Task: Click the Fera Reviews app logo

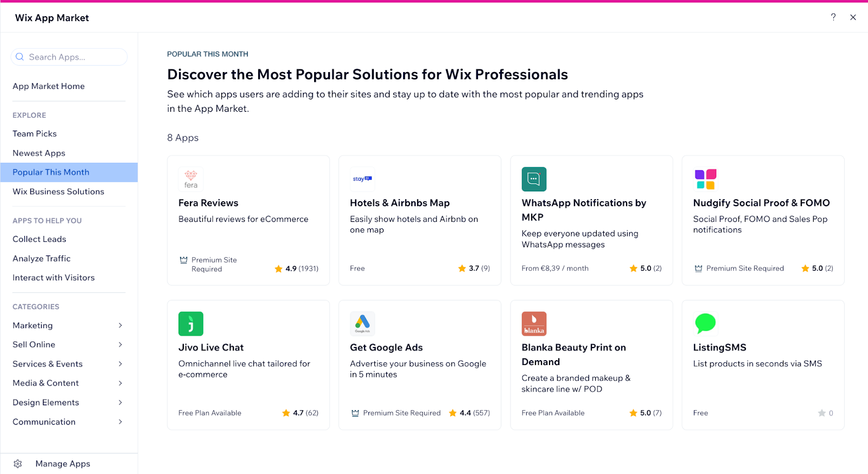Action: click(191, 179)
